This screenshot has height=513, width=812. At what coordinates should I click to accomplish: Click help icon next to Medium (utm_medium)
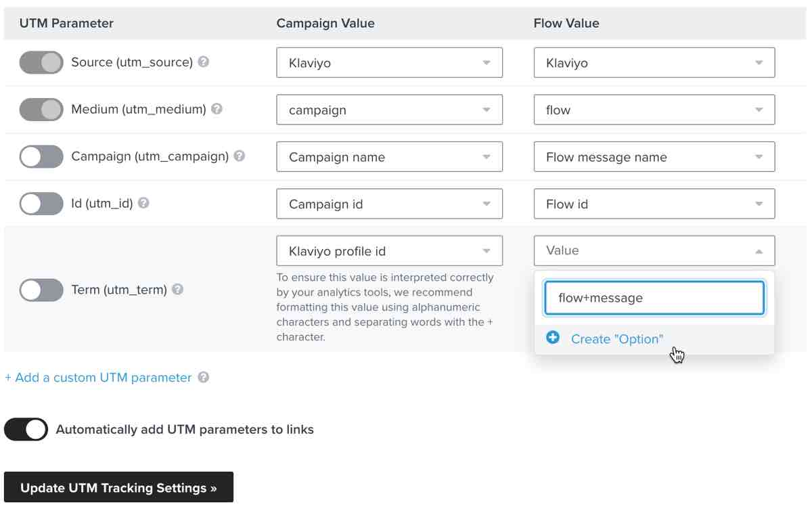217,108
